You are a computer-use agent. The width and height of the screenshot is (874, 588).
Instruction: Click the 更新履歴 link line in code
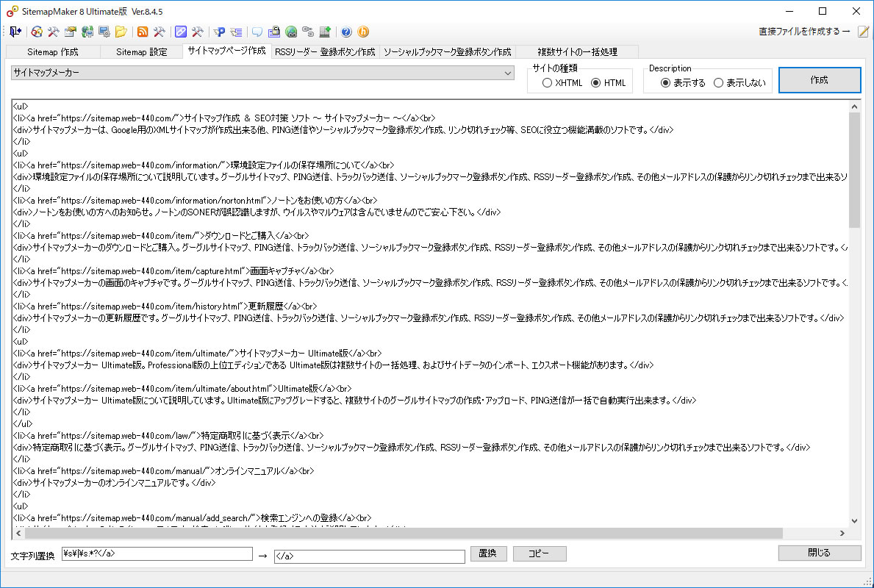click(165, 306)
